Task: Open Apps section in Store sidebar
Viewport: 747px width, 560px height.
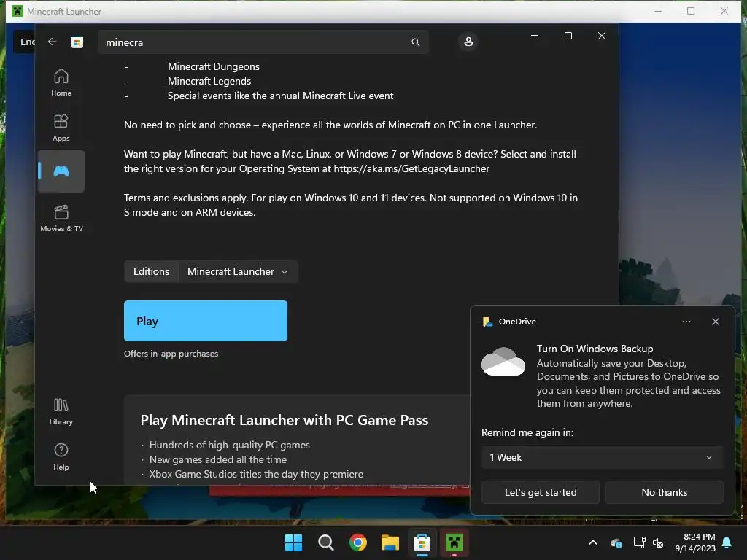Action: tap(61, 128)
